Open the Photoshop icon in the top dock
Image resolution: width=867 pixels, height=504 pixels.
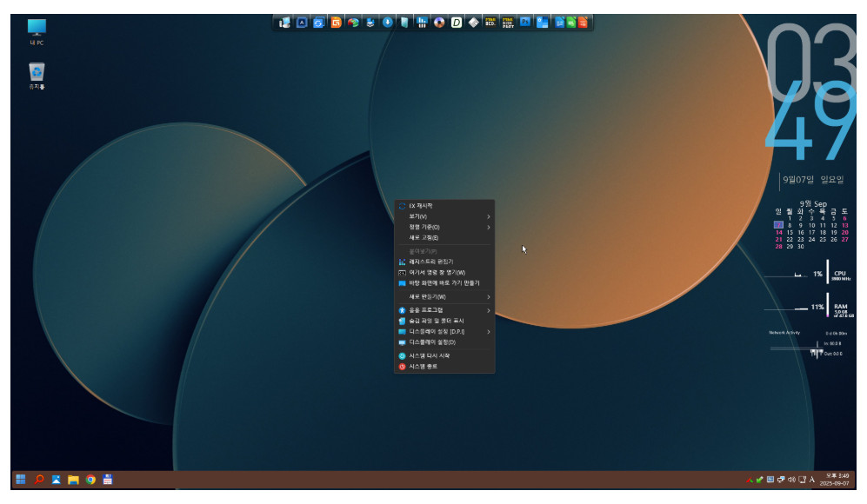(525, 23)
